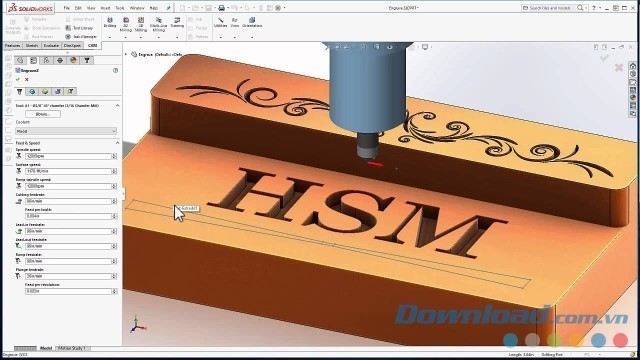The width and height of the screenshot is (640, 360).
Task: Open the Drilling toolpath command
Action: pyautogui.click(x=110, y=22)
